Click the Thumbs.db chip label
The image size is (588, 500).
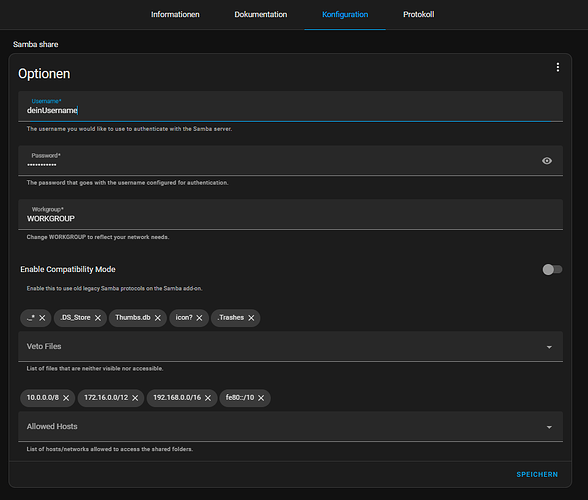133,317
